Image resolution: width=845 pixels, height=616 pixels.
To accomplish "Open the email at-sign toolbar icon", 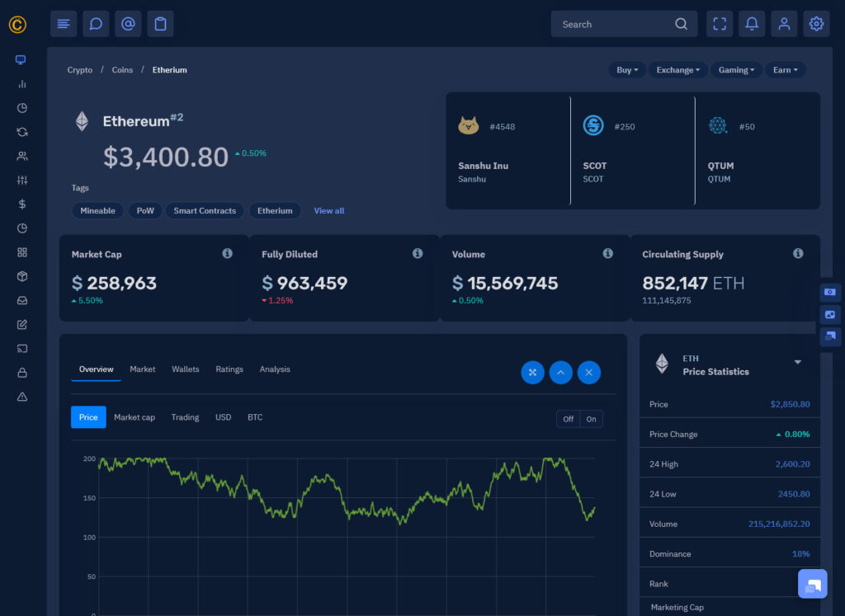I will (128, 24).
